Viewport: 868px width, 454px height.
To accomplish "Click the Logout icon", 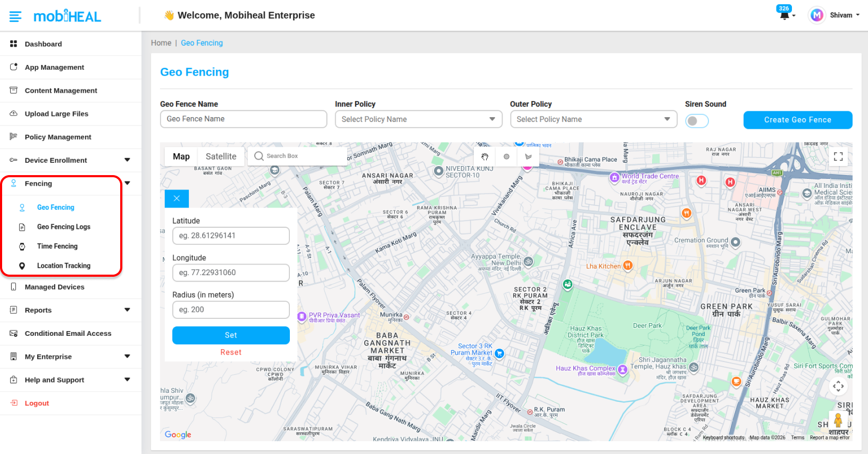I will click(x=14, y=403).
